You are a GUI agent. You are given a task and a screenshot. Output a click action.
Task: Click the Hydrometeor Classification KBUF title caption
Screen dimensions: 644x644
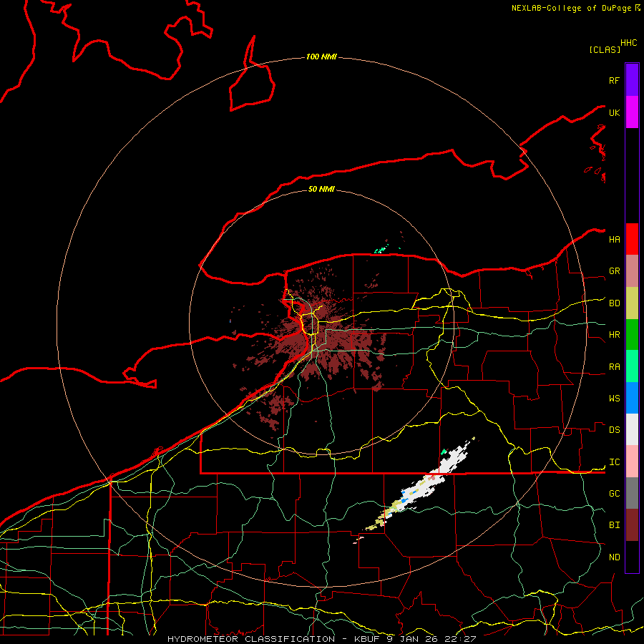pos(321,639)
